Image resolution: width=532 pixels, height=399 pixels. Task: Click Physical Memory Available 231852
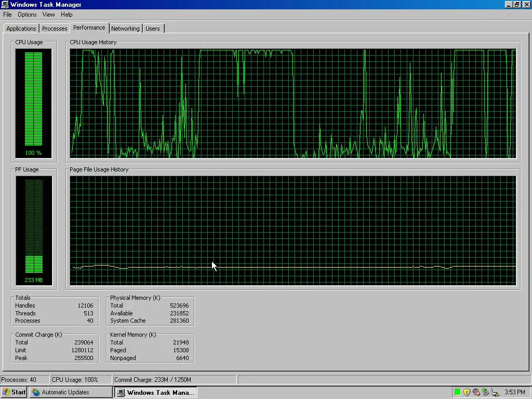click(179, 313)
